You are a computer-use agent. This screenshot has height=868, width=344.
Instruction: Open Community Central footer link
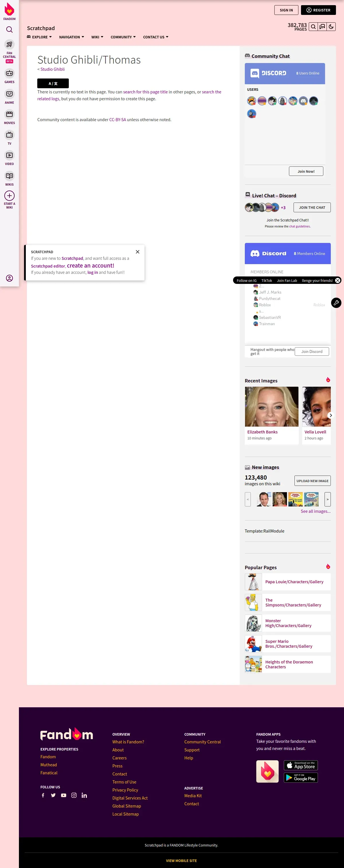pos(202,742)
